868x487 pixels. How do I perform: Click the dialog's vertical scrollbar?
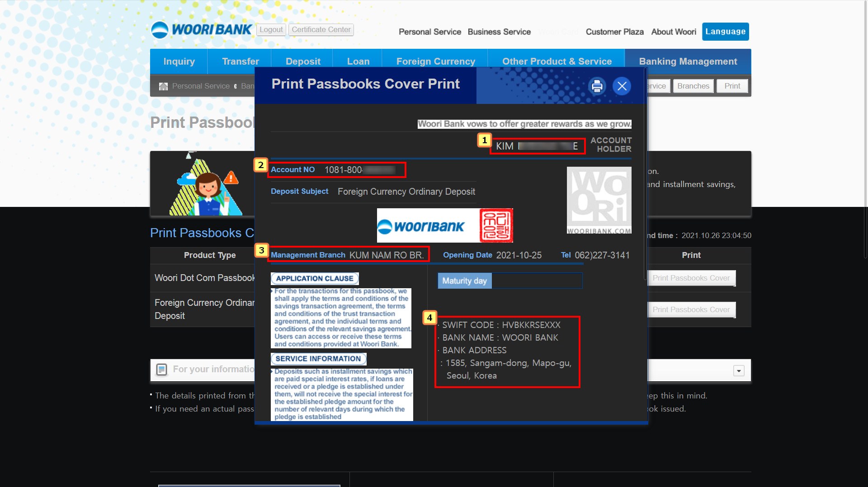click(645, 174)
